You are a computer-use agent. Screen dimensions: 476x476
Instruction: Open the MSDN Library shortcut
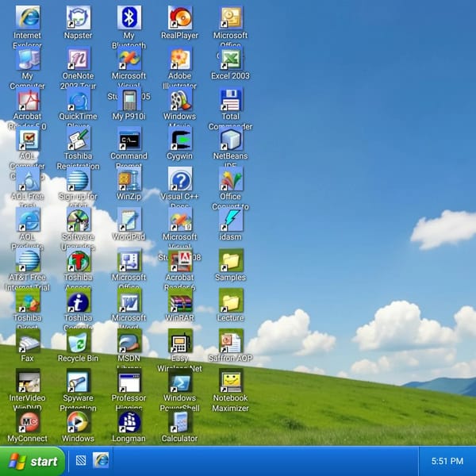point(129,341)
